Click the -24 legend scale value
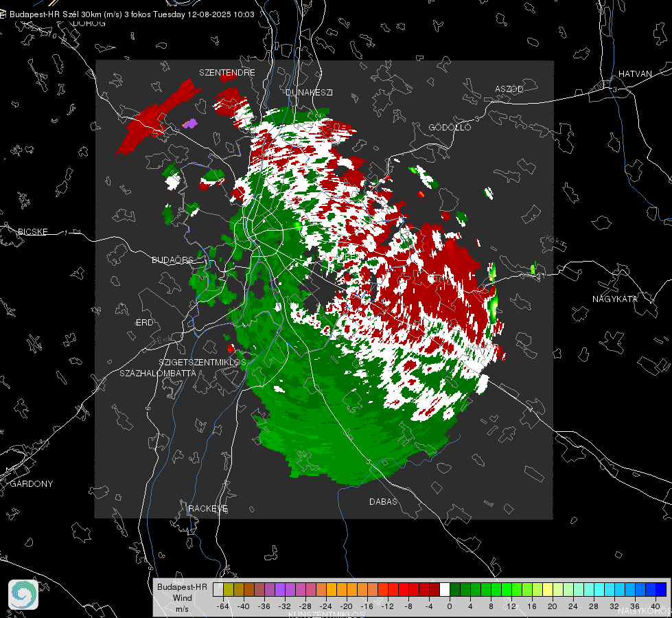This screenshot has width=672, height=618. tap(326, 606)
